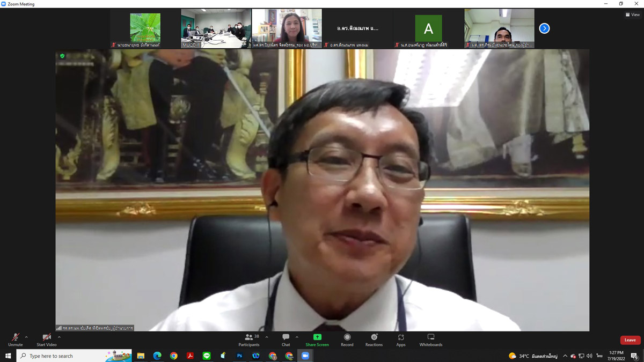Select the MUQD meeting room thumbnail
The image size is (644, 362).
point(216,28)
